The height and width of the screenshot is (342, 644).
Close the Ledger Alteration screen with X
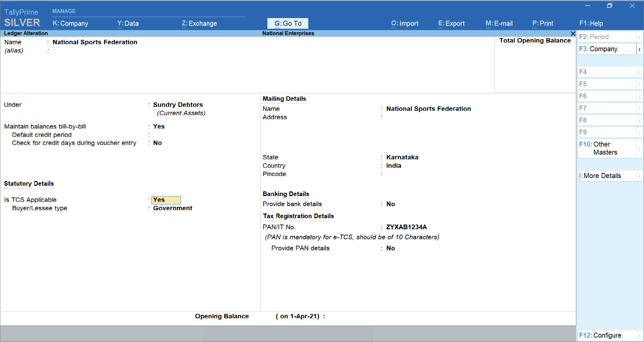click(x=573, y=33)
